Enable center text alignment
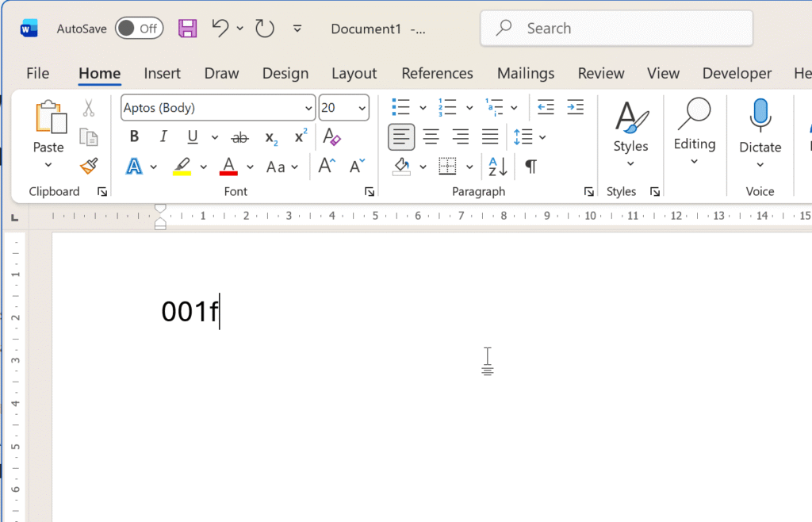This screenshot has width=812, height=522. pos(431,136)
